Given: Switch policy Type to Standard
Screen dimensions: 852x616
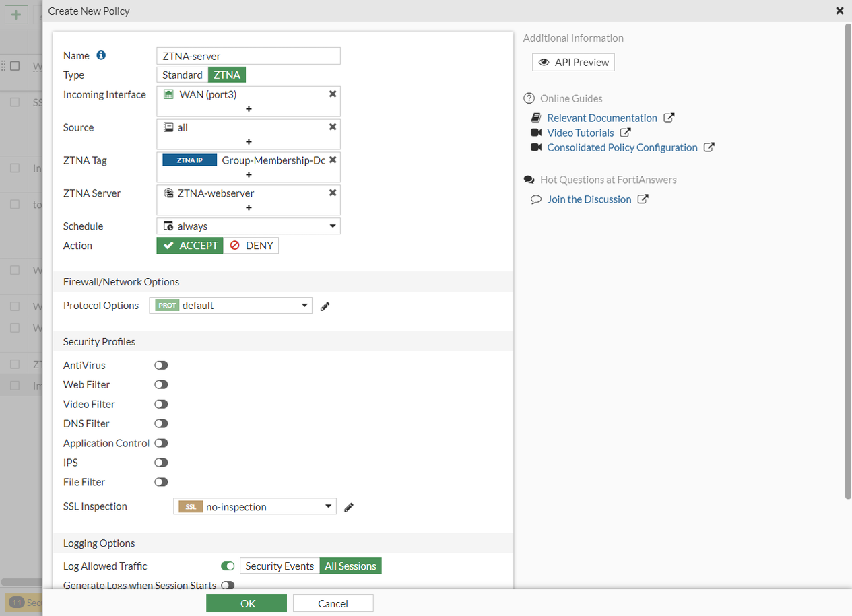Looking at the screenshot, I should click(x=182, y=75).
